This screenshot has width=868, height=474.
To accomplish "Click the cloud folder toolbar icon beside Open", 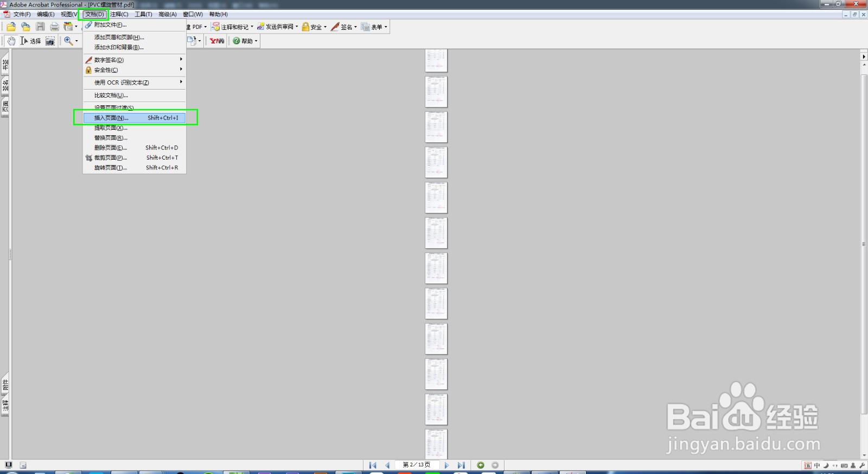I will (25, 27).
